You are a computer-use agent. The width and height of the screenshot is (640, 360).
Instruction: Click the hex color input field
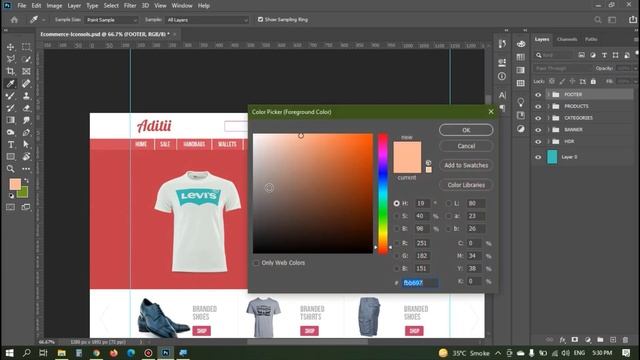coord(420,282)
